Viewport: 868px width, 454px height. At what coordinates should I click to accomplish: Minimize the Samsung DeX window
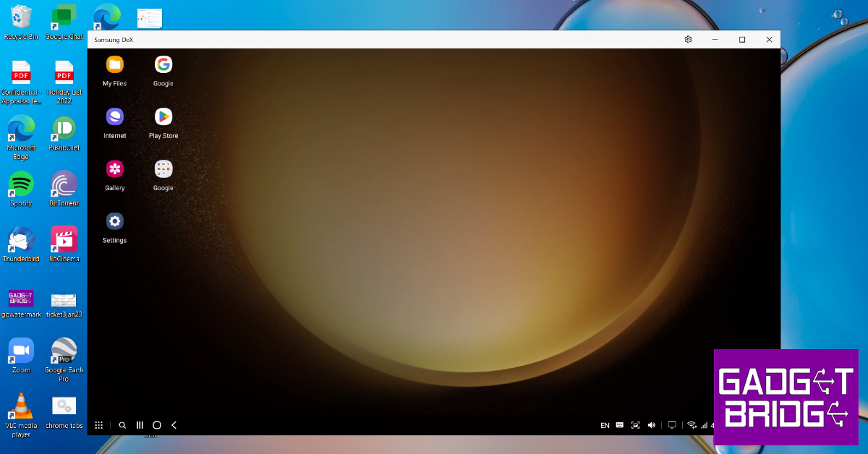pos(715,40)
